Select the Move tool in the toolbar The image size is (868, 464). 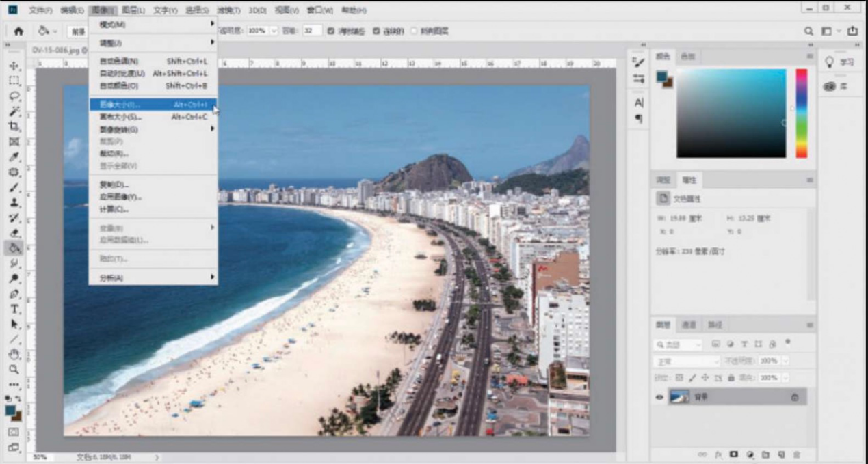[x=14, y=66]
